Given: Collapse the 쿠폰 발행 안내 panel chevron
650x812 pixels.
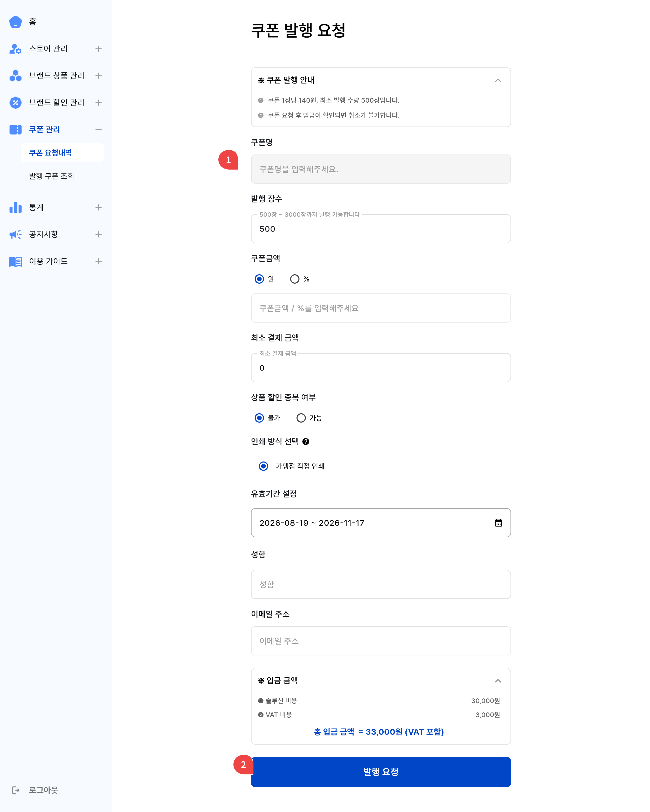Looking at the screenshot, I should pos(498,80).
